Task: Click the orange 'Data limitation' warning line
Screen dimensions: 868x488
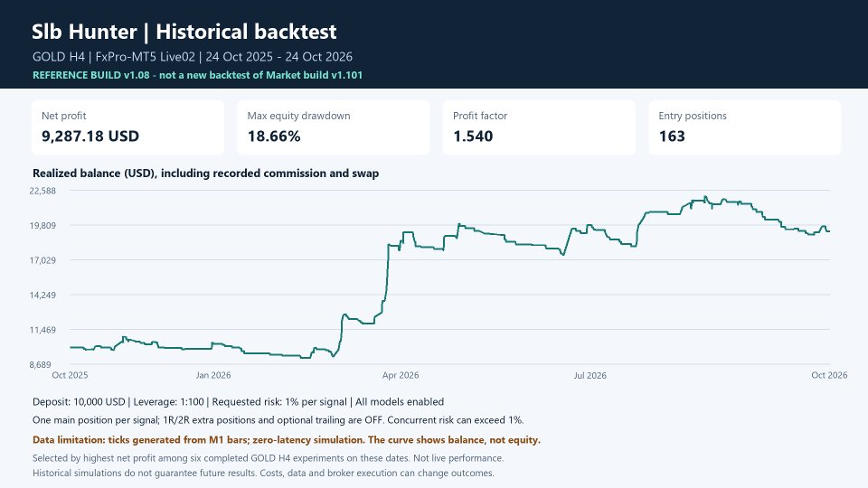Action: point(287,440)
